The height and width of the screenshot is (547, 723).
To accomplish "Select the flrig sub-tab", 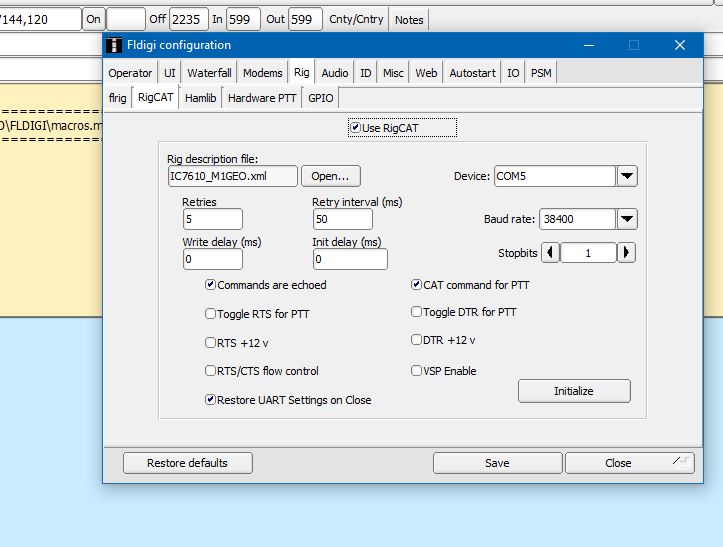I will (x=118, y=98).
